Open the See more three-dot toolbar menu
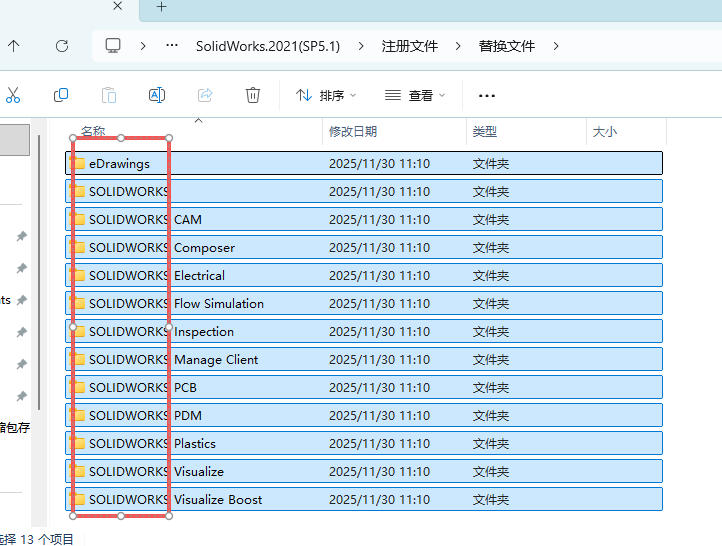This screenshot has height=546, width=722. click(x=487, y=96)
